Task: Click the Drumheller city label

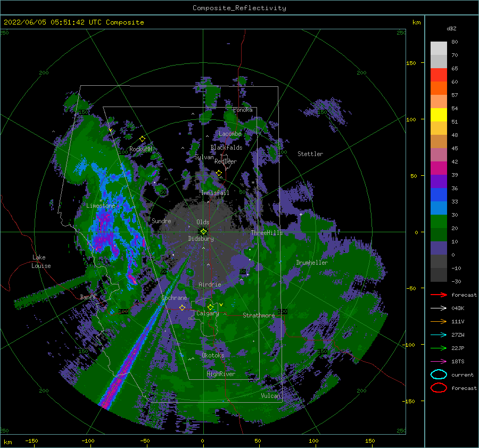Action: [312, 263]
